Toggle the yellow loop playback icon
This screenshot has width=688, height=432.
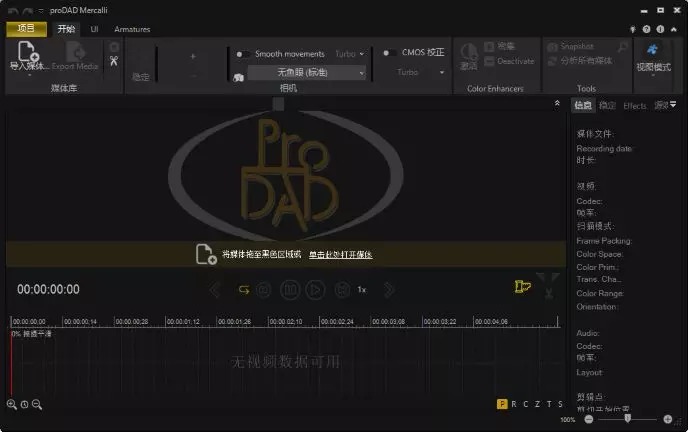point(244,290)
